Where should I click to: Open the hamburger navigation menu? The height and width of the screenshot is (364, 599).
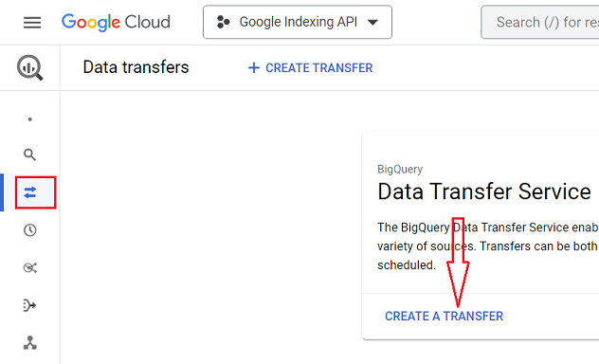(32, 22)
